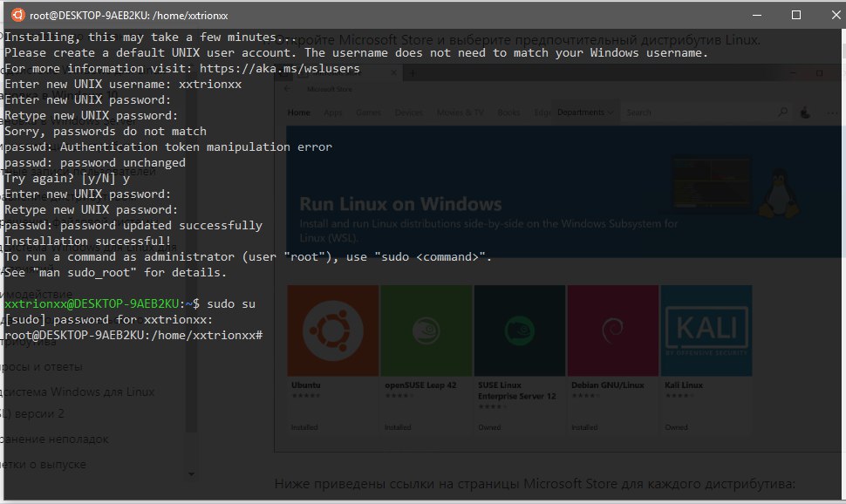Screen dimensions: 846x504
Task: Click the openSUSE Leap 42 name label
Action: click(x=420, y=385)
